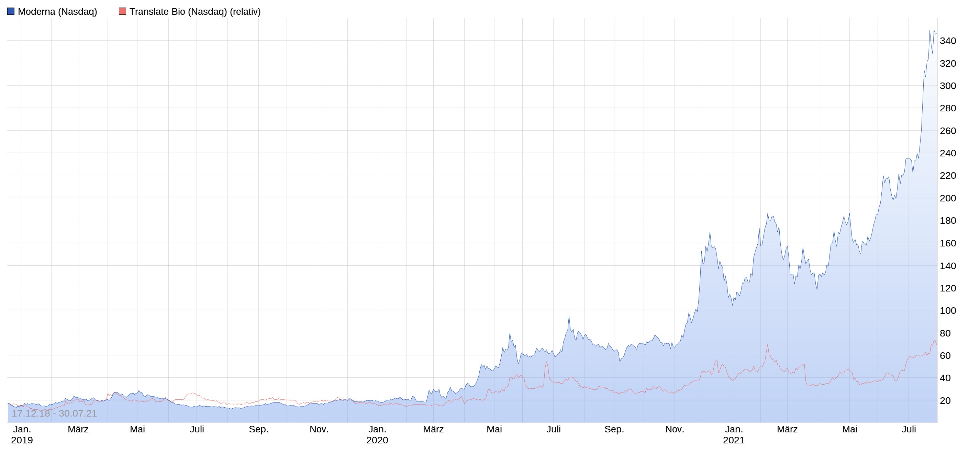Click the Sep. label before Nov. 2020
The height and width of the screenshot is (453, 980).
click(x=614, y=429)
